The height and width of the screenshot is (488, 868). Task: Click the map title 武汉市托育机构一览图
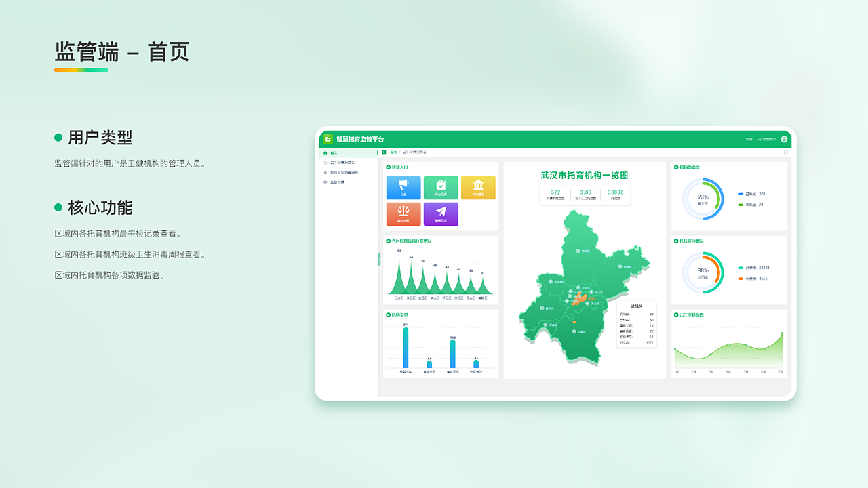point(585,176)
